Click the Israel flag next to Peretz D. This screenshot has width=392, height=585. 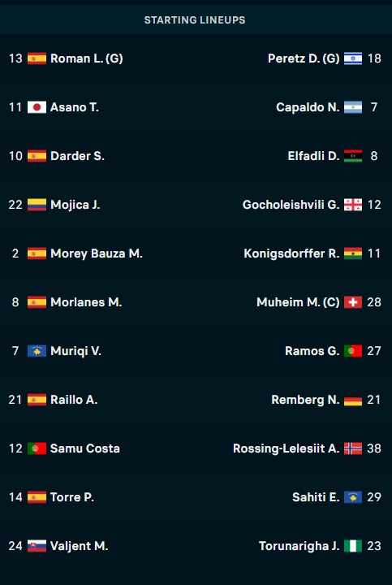[353, 58]
